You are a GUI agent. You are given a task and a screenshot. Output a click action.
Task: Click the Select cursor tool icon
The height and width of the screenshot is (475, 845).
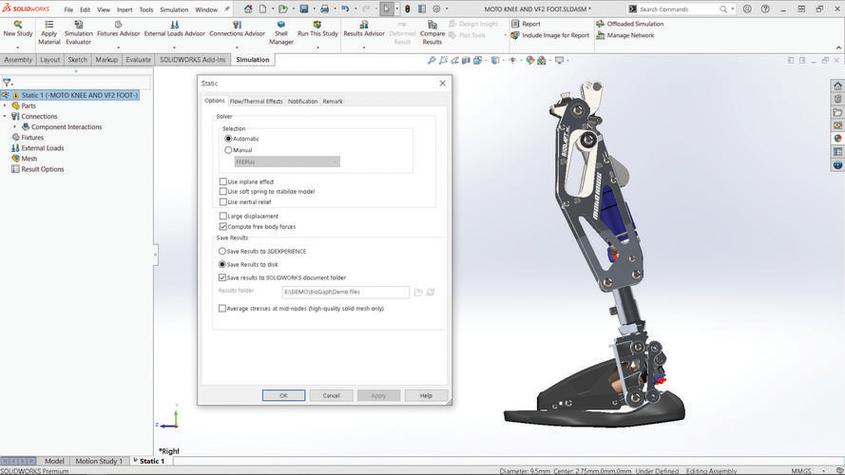[386, 9]
